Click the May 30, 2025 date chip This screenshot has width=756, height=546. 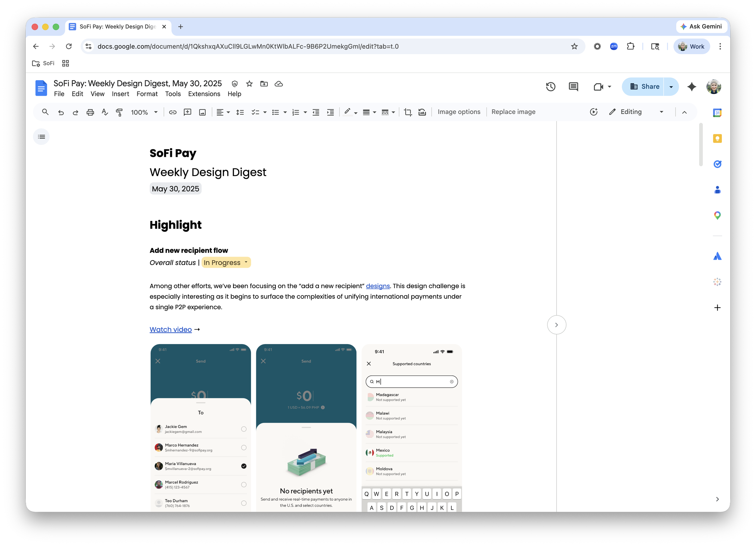coord(175,189)
